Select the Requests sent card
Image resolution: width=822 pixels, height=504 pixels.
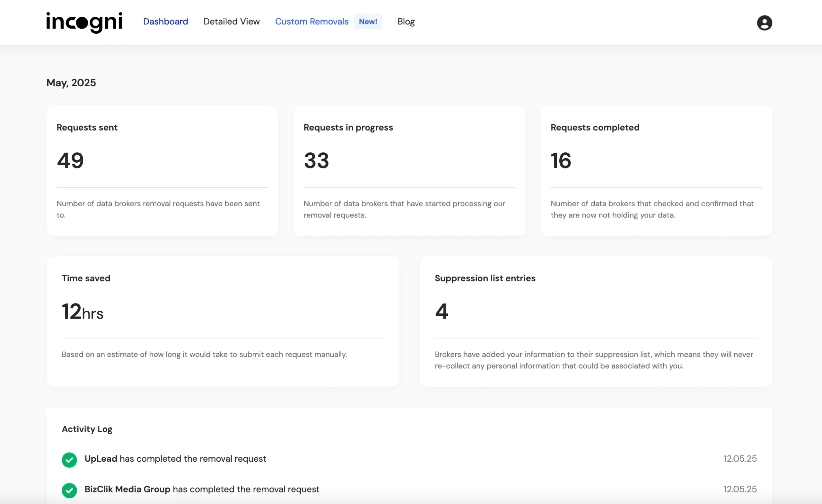(x=162, y=171)
